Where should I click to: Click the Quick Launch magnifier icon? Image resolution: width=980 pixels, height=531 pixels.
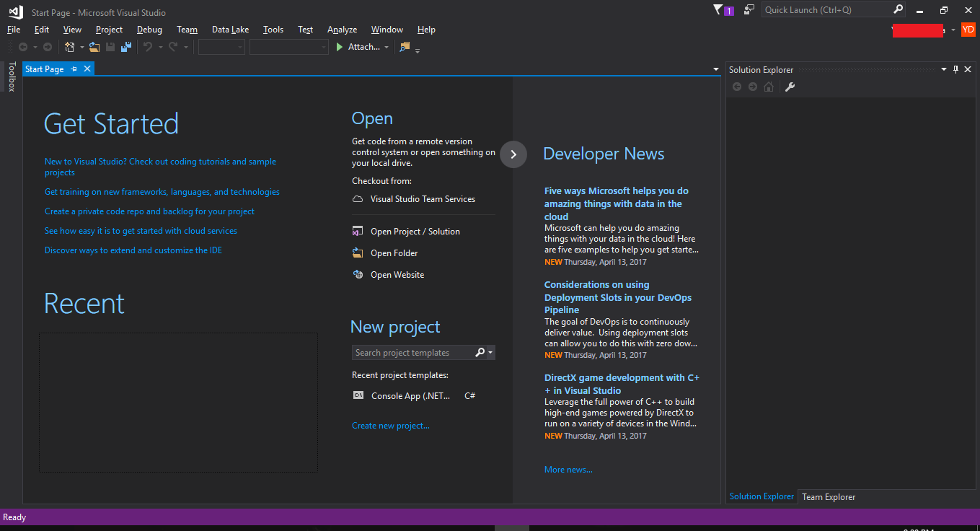pyautogui.click(x=898, y=9)
